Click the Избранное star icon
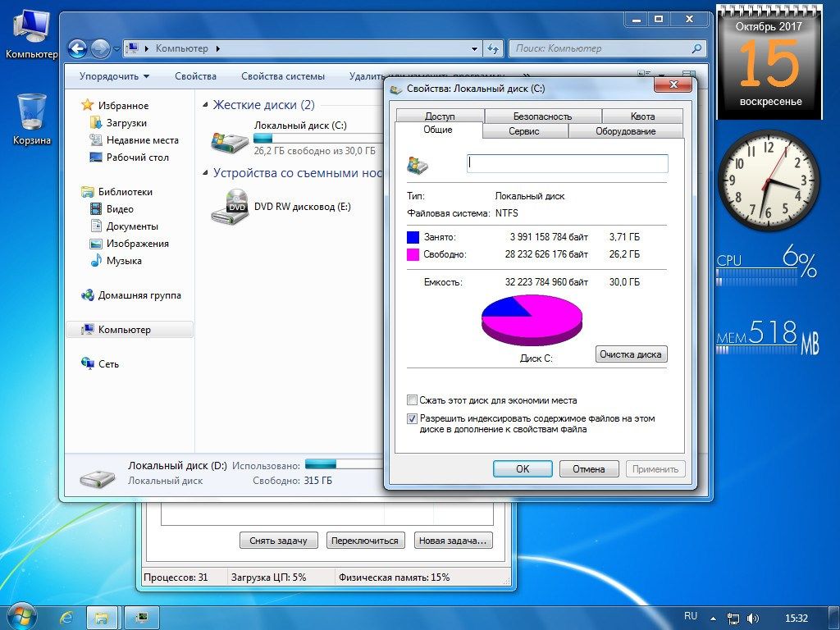The image size is (840, 630). (x=87, y=105)
